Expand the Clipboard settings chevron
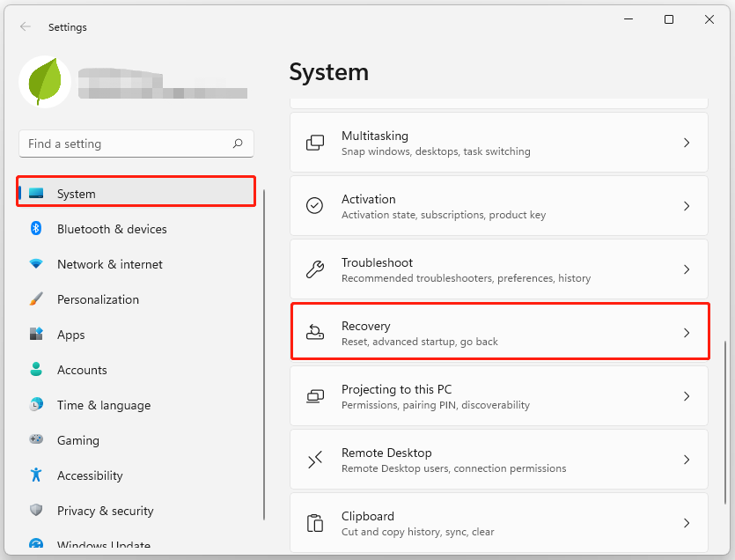The image size is (735, 560). pyautogui.click(x=687, y=522)
